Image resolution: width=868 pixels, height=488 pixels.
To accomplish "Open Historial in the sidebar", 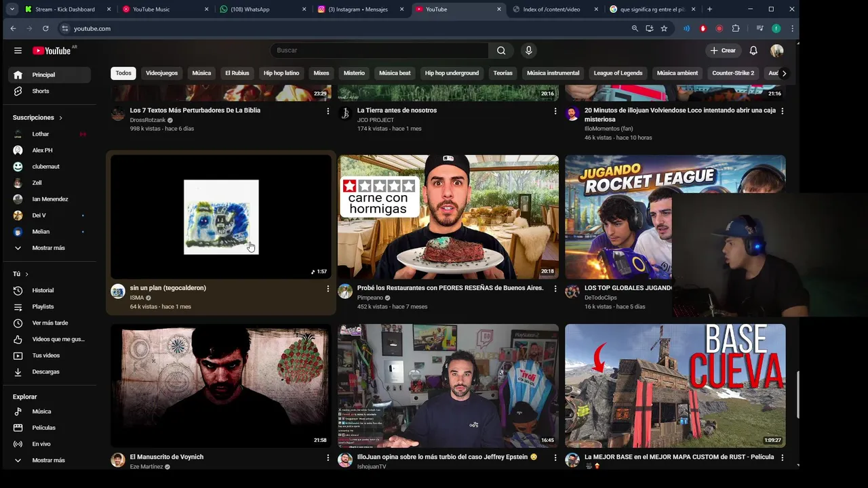I will [49, 290].
